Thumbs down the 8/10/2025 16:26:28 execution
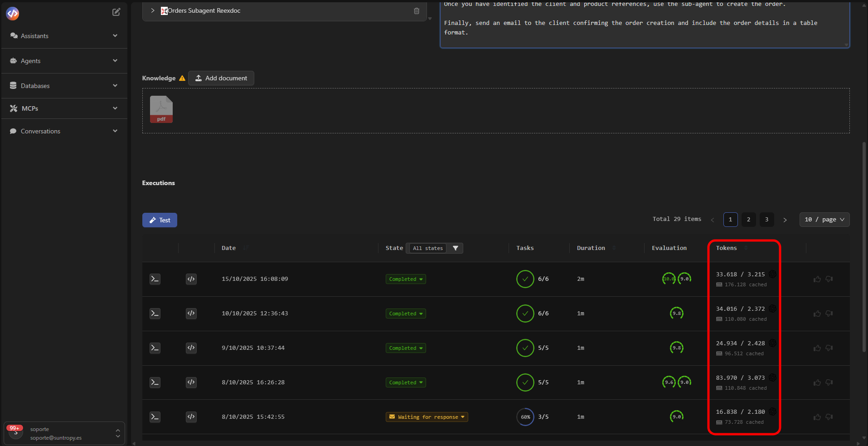Image resolution: width=868 pixels, height=446 pixels. (x=829, y=382)
